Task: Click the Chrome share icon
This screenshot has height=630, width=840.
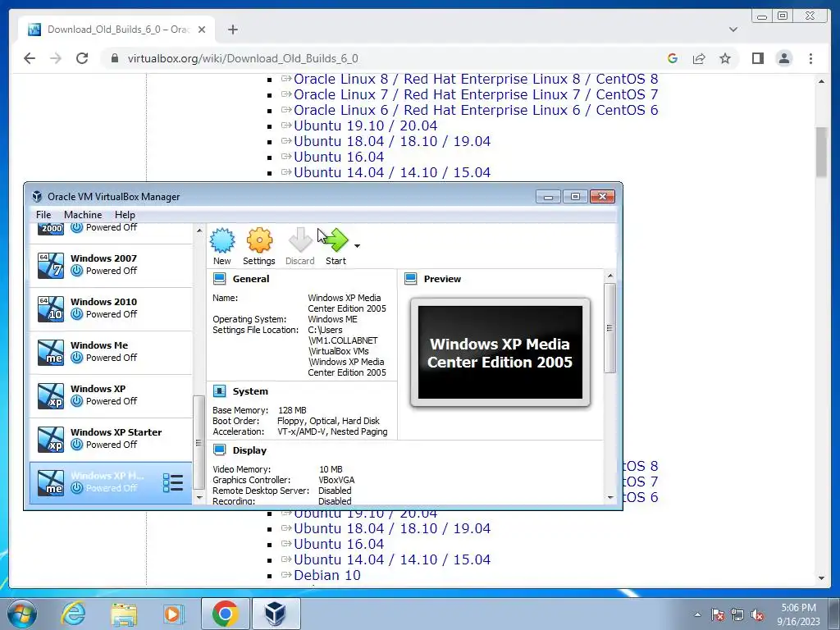Action: click(699, 58)
